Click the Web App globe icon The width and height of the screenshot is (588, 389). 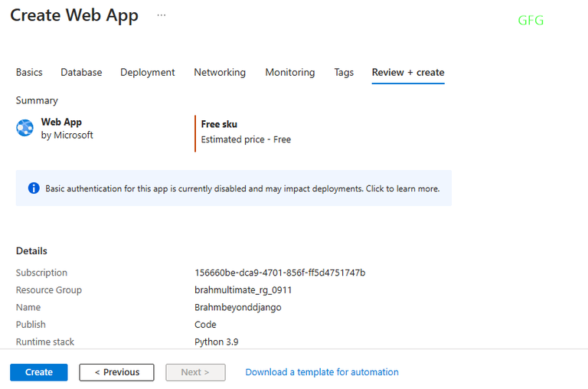tap(25, 128)
